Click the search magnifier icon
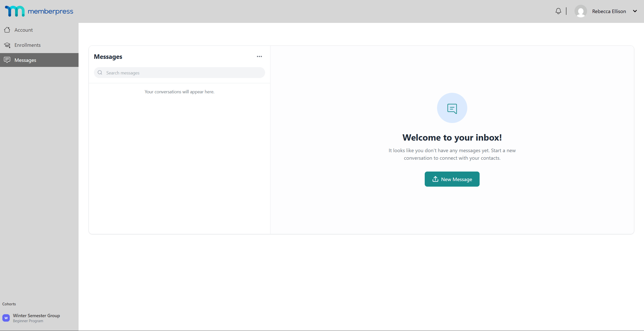644x331 pixels. point(100,73)
